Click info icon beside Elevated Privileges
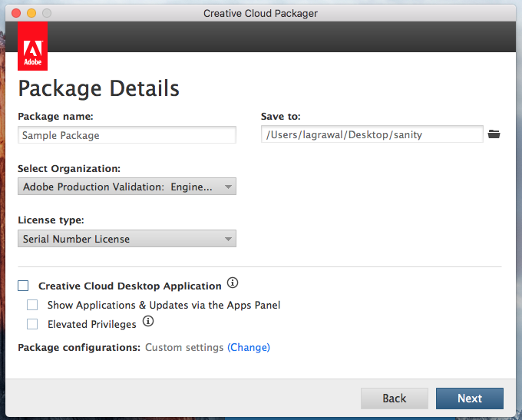Image resolution: width=522 pixels, height=420 pixels. tap(148, 322)
